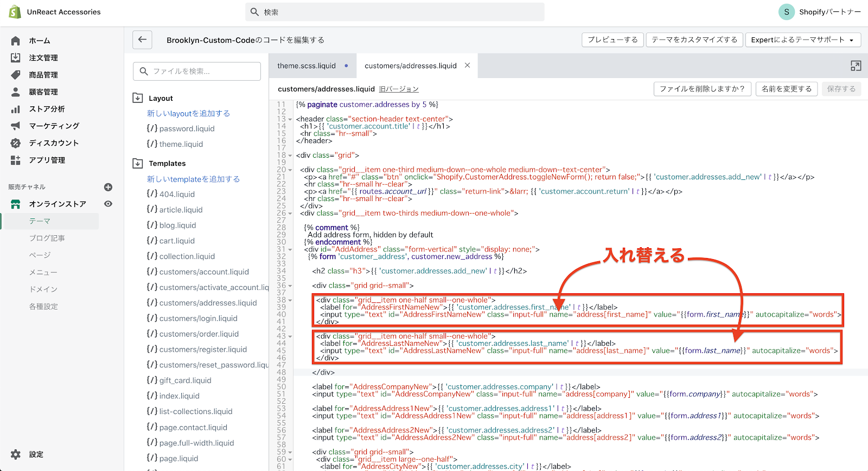Close the customers/addresses.liquid tab

pyautogui.click(x=467, y=66)
